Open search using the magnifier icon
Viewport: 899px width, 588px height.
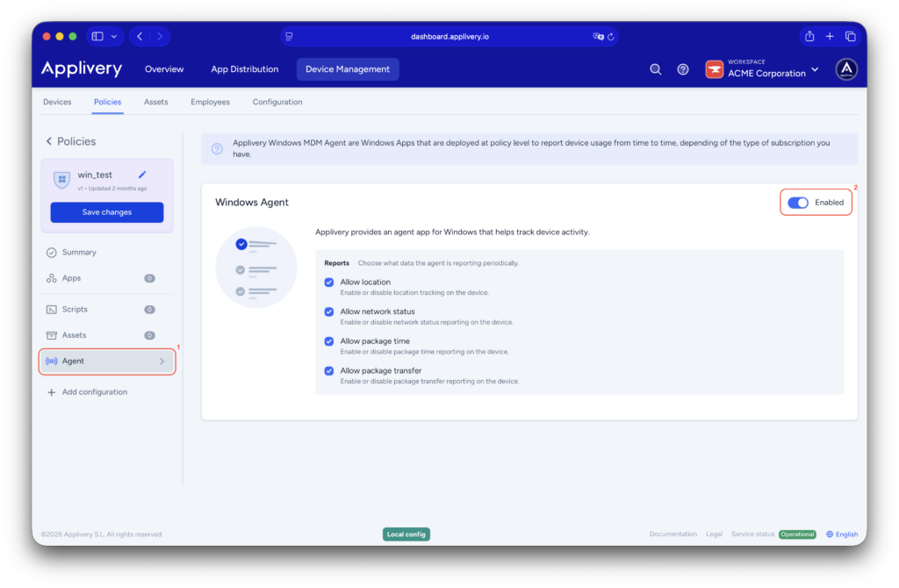(655, 68)
